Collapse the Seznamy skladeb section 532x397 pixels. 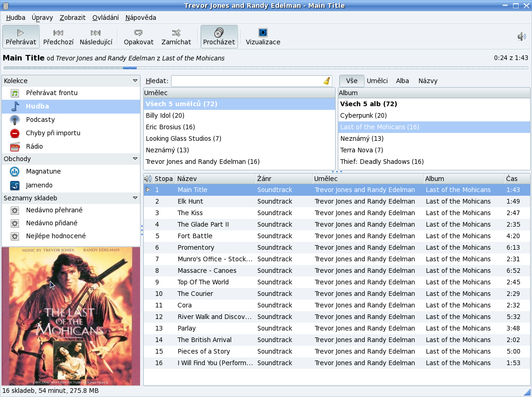[x=135, y=198]
